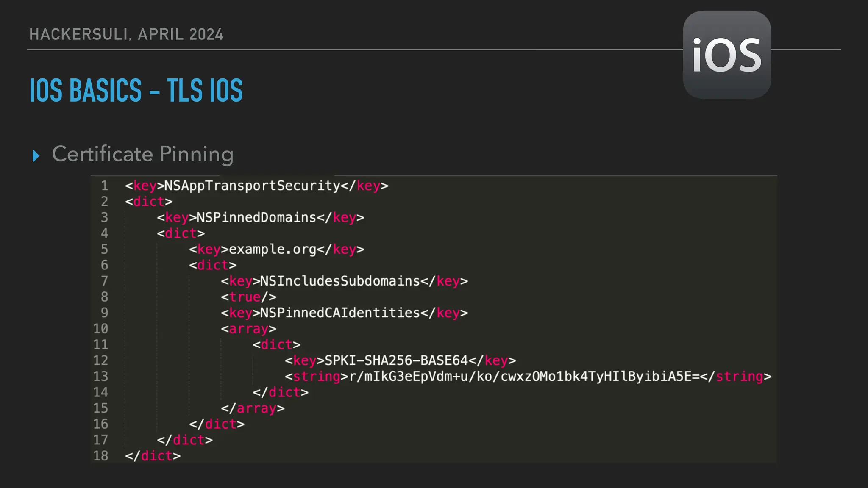Select the 'HACKERSULI, APRIL 2024' header text
Viewport: 868px width, 488px height.
(126, 34)
